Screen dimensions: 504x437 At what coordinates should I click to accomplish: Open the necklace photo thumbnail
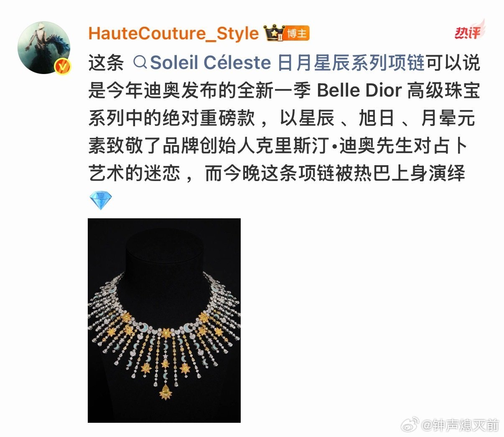[x=164, y=320]
